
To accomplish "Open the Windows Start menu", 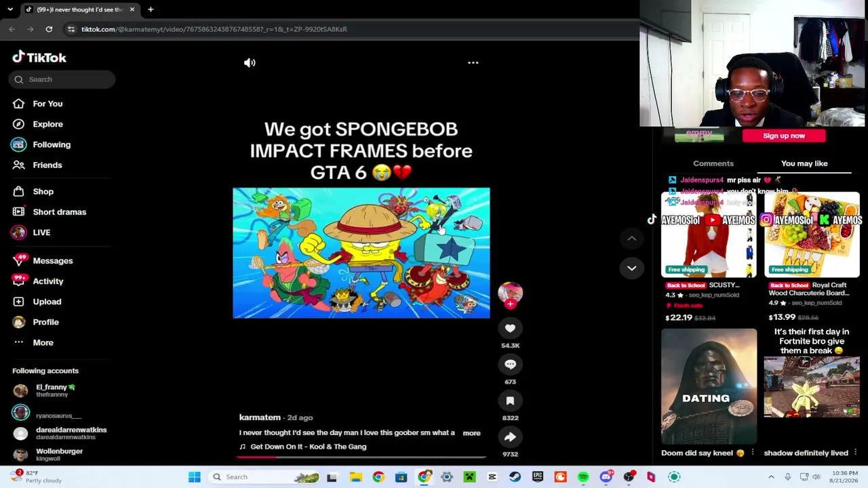I will (195, 477).
